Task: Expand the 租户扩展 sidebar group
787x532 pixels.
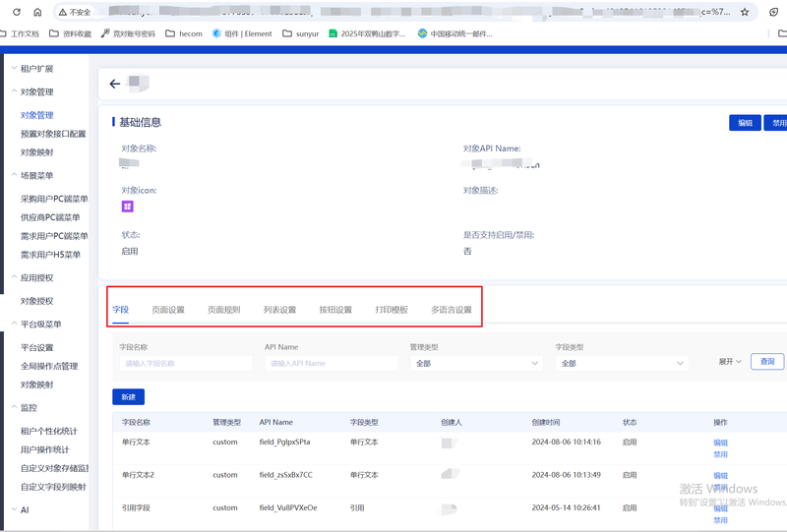Action: 32,69
